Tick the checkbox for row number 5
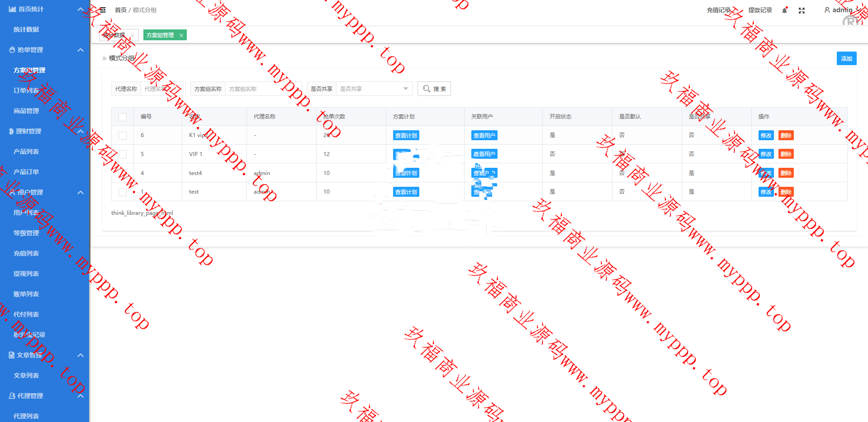 click(x=123, y=154)
